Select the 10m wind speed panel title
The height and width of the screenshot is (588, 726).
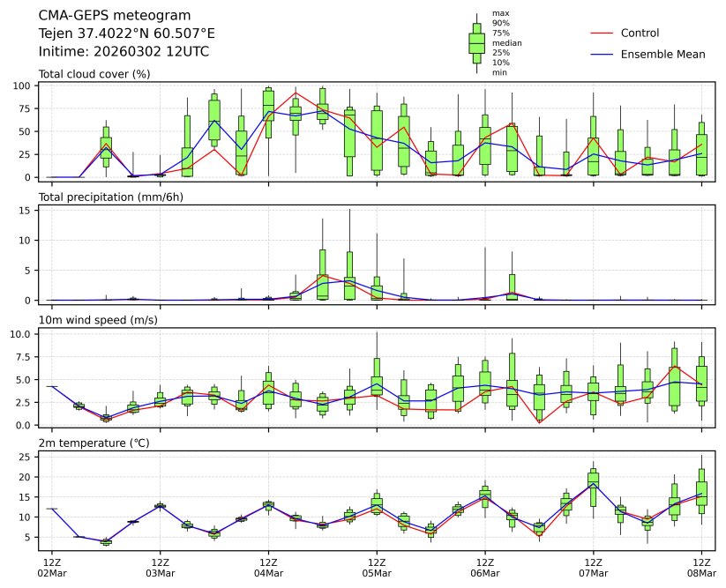98,320
